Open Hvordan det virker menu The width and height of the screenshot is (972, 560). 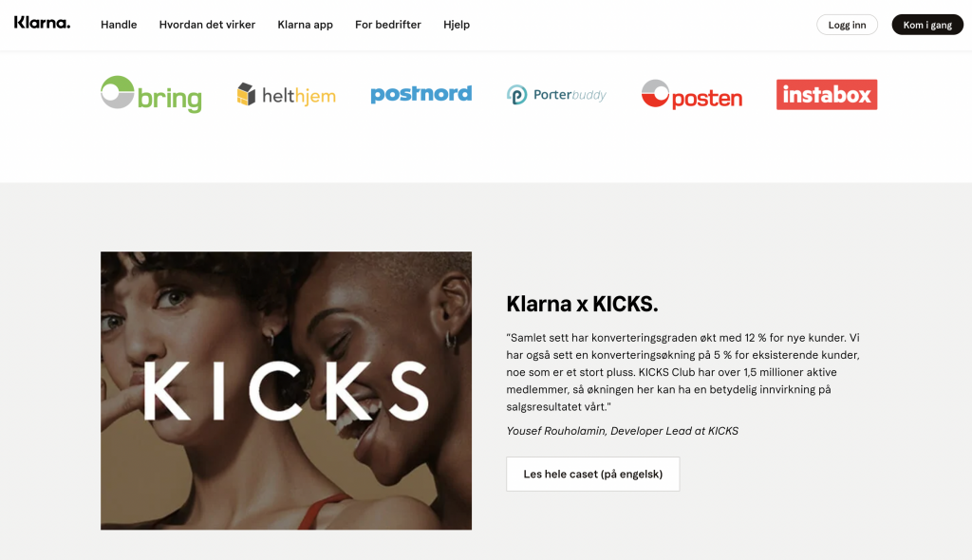point(207,25)
